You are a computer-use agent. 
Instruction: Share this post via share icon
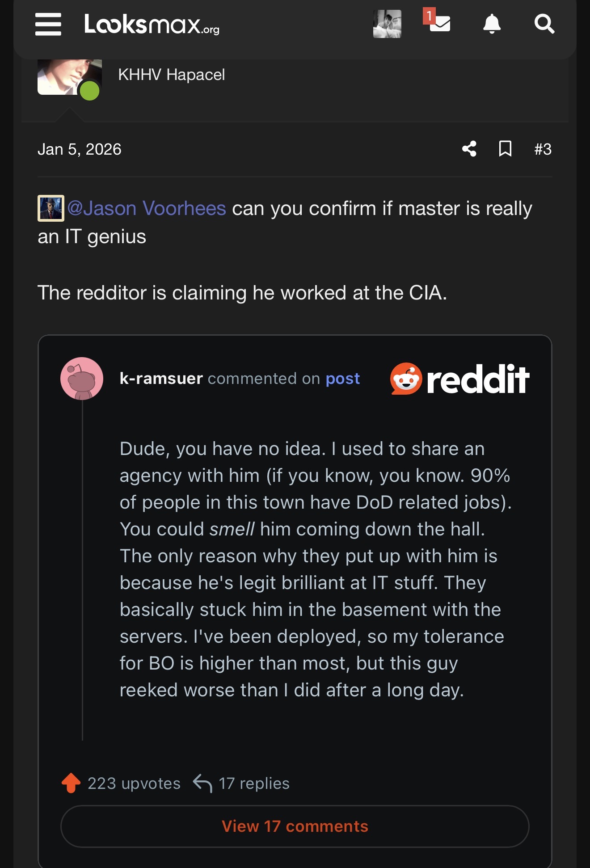pos(469,149)
